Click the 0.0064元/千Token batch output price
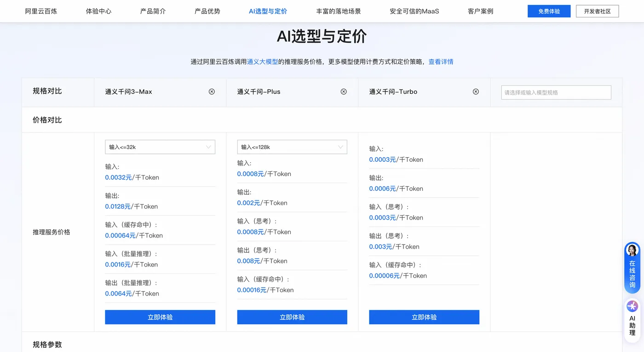This screenshot has height=352, width=644. (x=131, y=293)
